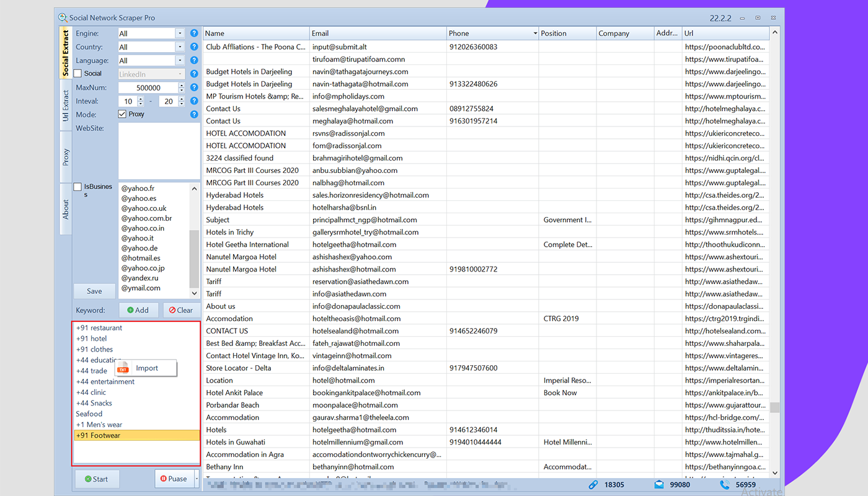
Task: Select the 'Seafood' keyword
Action: [x=89, y=414]
